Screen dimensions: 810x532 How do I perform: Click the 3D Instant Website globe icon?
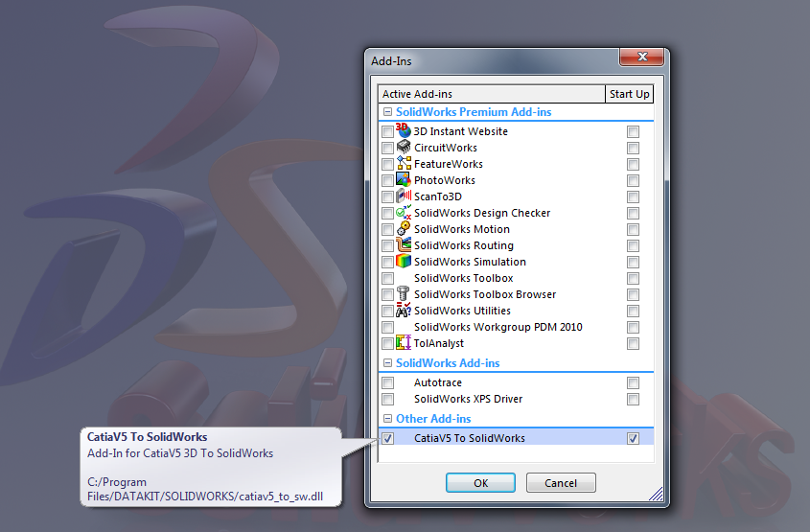click(x=404, y=130)
